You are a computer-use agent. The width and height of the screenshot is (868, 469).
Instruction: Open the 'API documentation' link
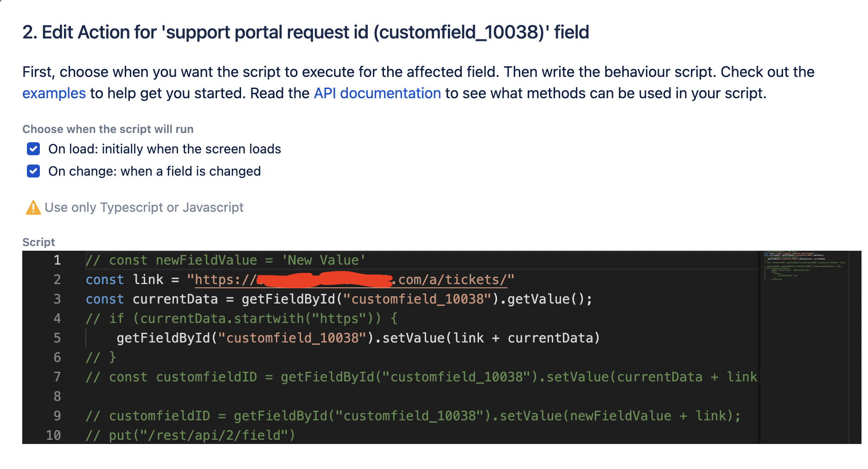(x=377, y=93)
